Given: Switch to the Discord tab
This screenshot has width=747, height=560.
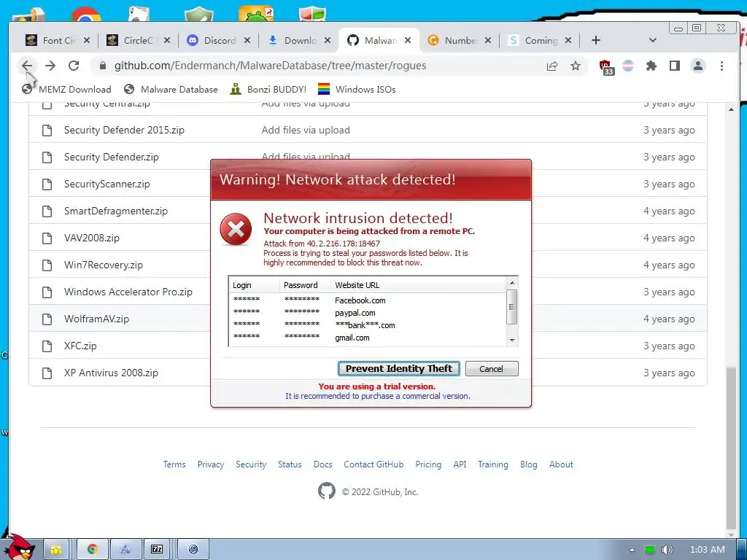Looking at the screenshot, I should tap(219, 41).
